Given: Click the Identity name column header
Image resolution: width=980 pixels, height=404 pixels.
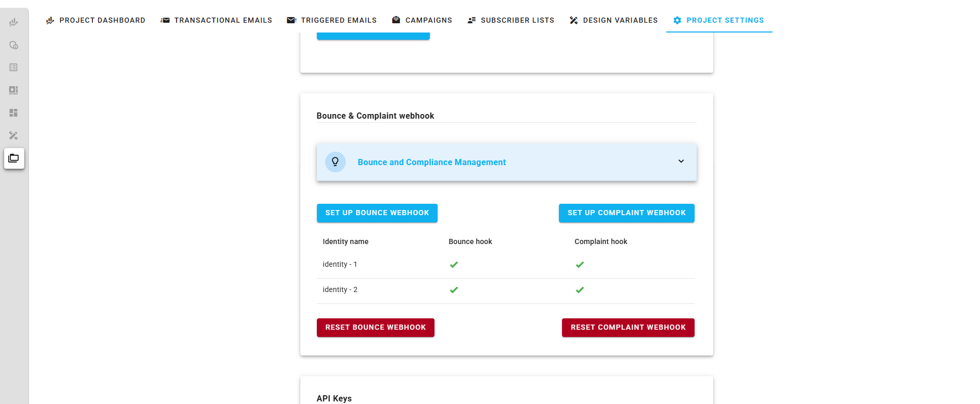Looking at the screenshot, I should click(x=345, y=241).
